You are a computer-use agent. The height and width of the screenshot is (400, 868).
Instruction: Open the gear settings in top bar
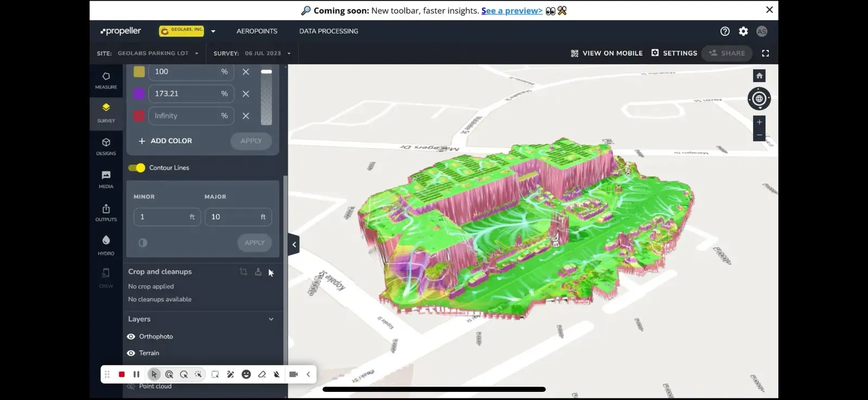(743, 31)
